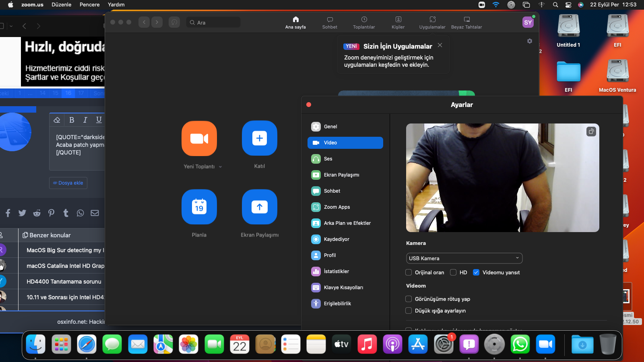Click the rotate camera icon on video preview
This screenshot has width=644, height=362.
click(x=591, y=132)
